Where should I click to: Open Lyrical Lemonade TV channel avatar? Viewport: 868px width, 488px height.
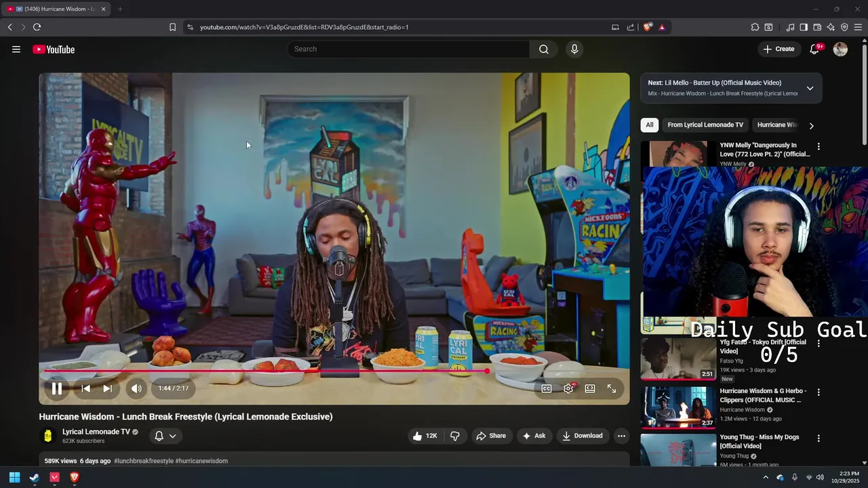coord(47,436)
